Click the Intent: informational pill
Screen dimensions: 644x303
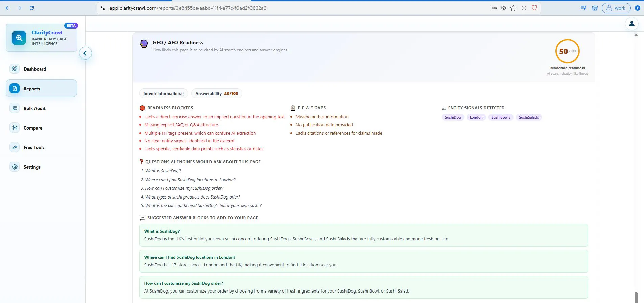(163, 94)
